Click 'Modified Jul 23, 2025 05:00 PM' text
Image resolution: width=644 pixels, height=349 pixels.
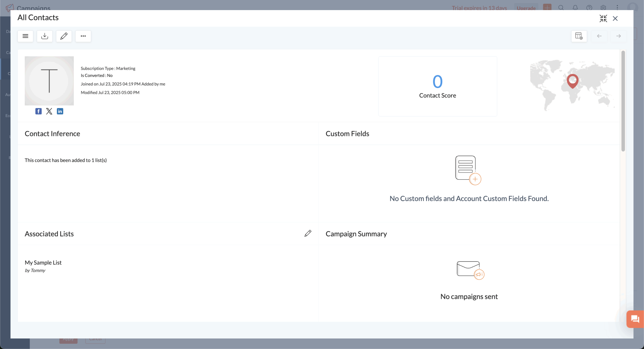coord(110,92)
